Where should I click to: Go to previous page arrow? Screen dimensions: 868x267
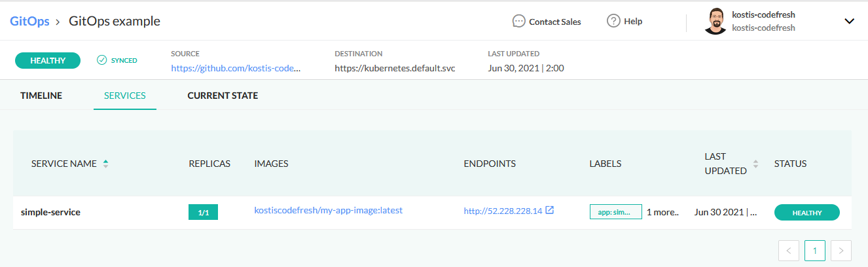789,250
